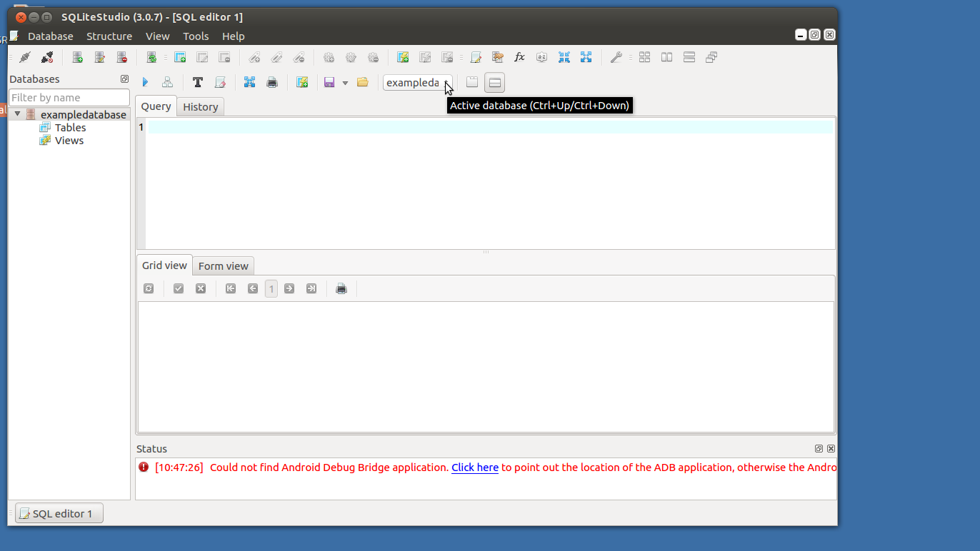Open SQL editor icon in main toolbar

pyautogui.click(x=476, y=57)
